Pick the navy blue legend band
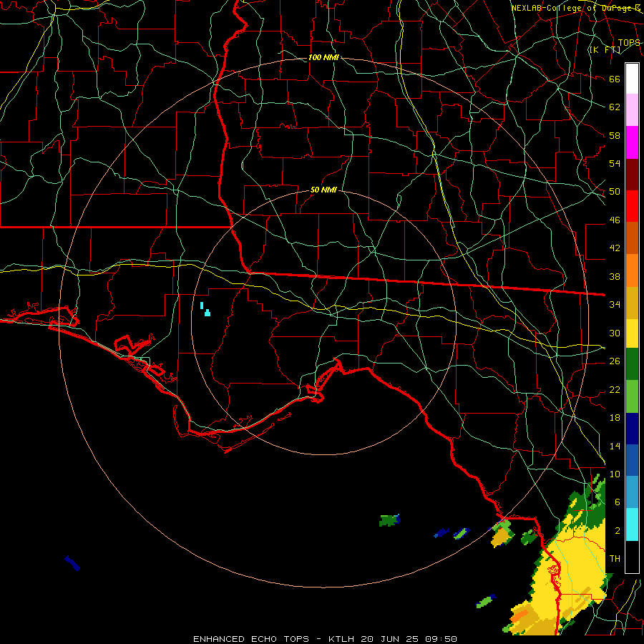This screenshot has width=644, height=644. click(x=632, y=429)
